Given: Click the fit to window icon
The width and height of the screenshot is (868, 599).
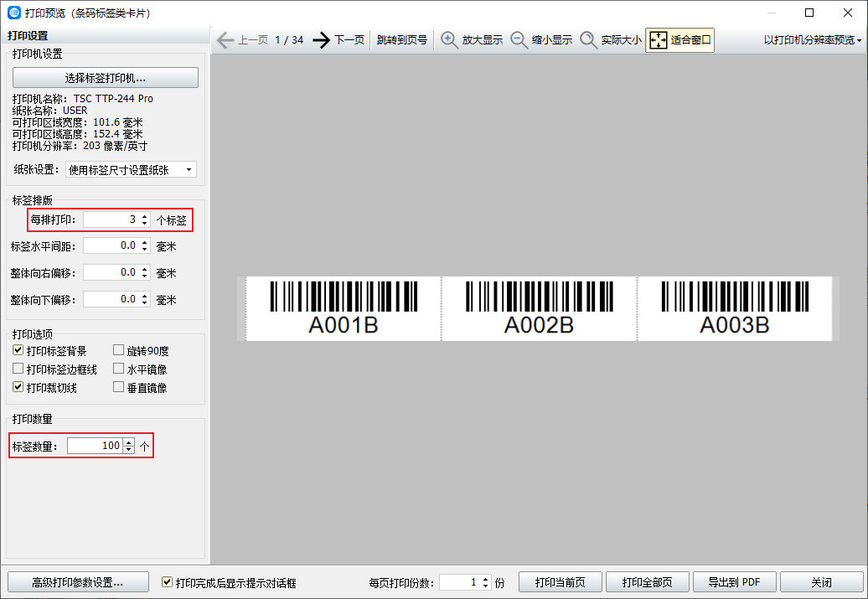Looking at the screenshot, I should 659,40.
